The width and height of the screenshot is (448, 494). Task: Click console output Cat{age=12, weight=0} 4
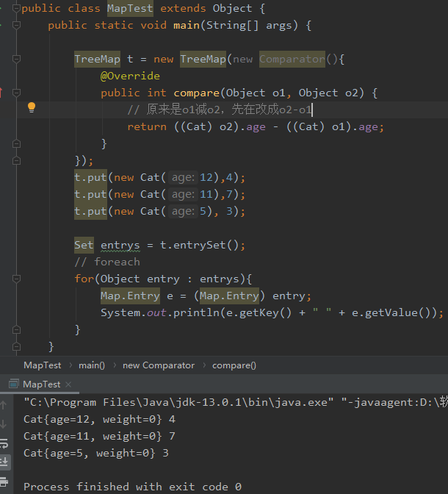point(99,419)
